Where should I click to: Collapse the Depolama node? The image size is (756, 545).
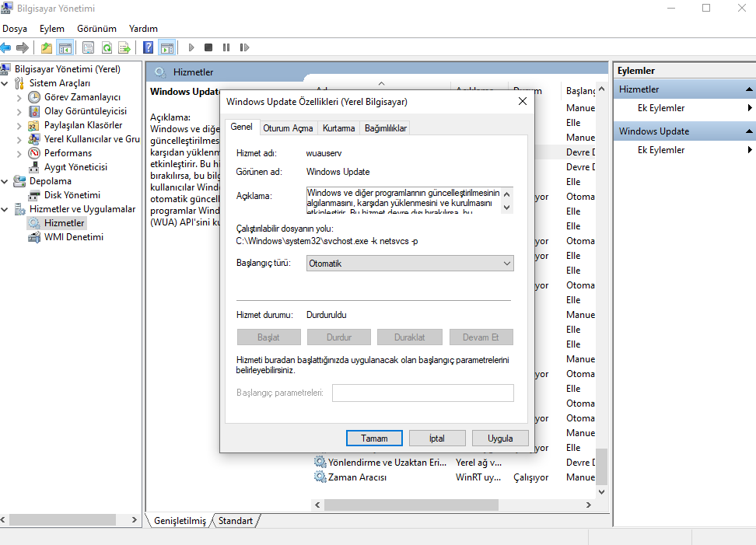(x=5, y=181)
